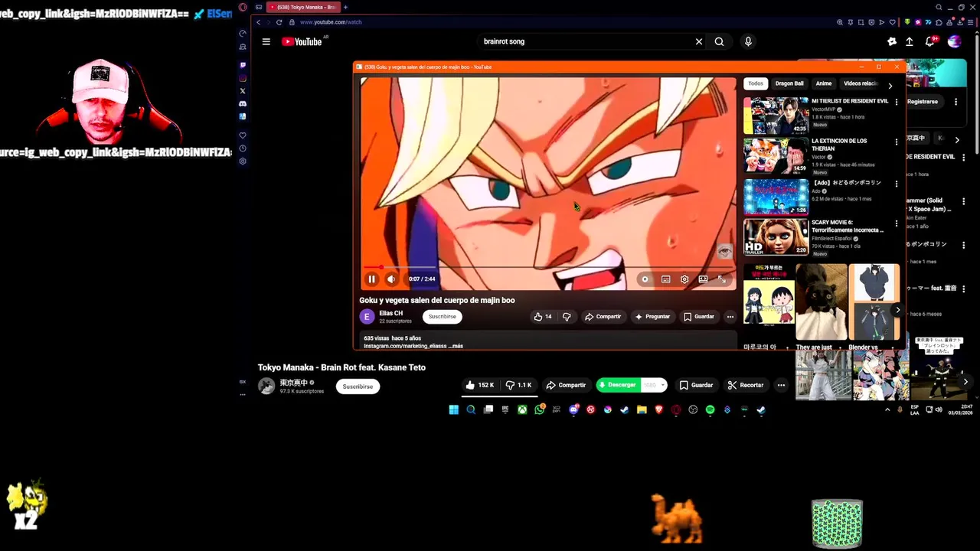
Task: Open options for the Ado video
Action: point(897,184)
